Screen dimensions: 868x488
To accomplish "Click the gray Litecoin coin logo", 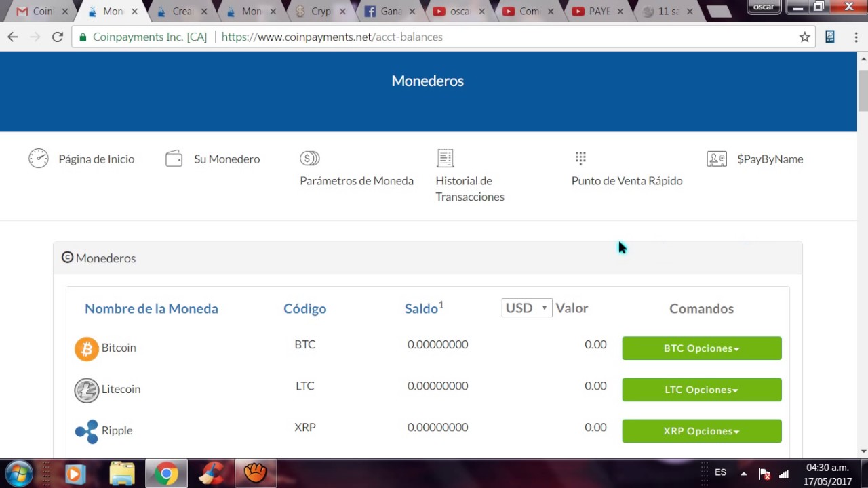I will tap(86, 390).
